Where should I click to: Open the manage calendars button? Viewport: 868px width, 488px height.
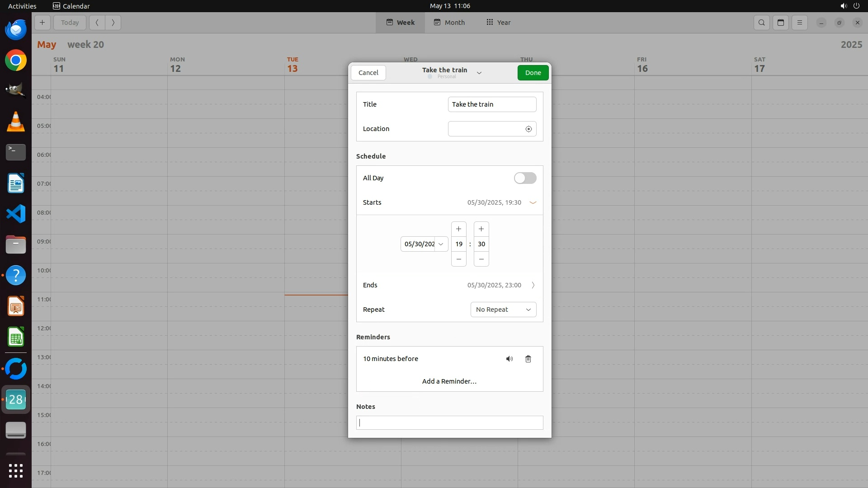781,23
